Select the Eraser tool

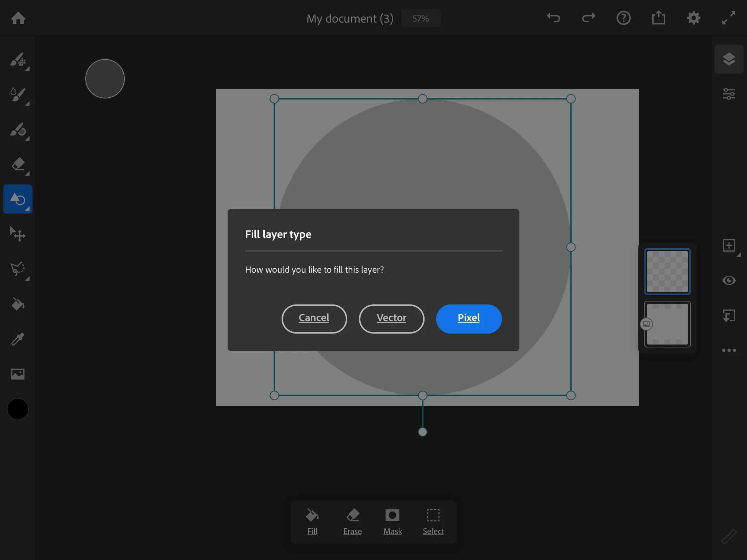pyautogui.click(x=18, y=164)
